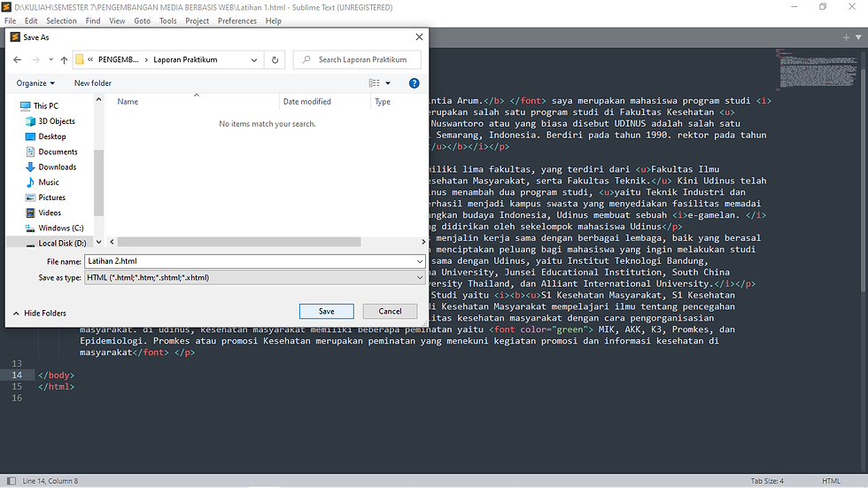Image resolution: width=868 pixels, height=488 pixels.
Task: Open the File menu in Sublime Text
Action: pos(10,21)
